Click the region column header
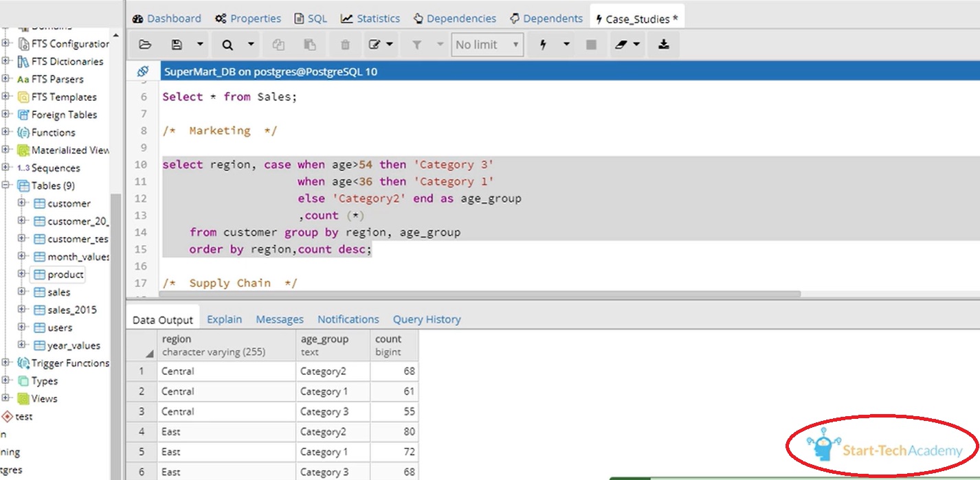 (x=227, y=345)
